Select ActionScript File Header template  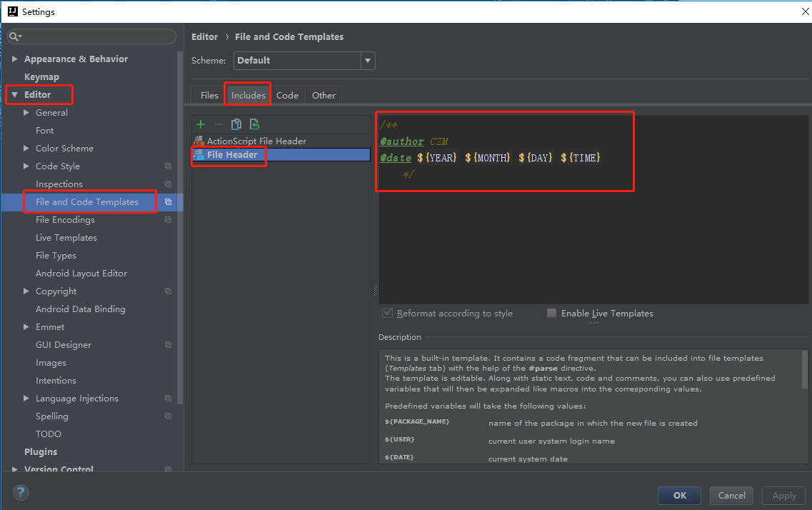click(281, 141)
